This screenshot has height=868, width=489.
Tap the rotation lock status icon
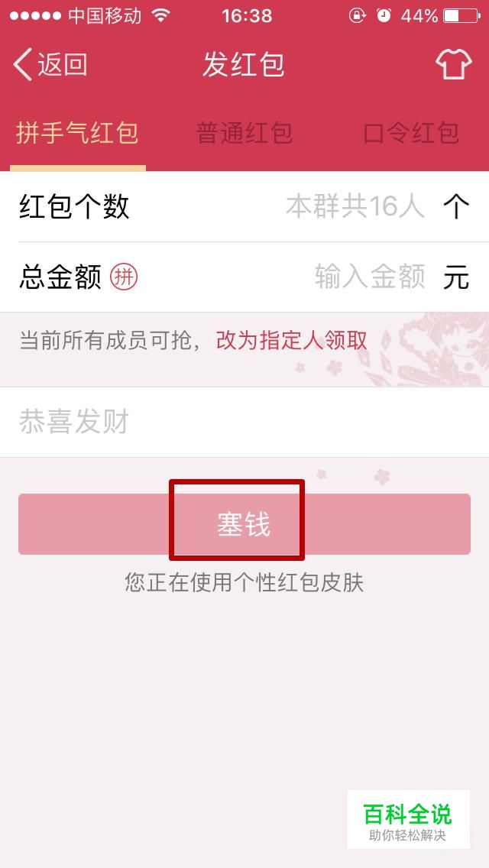(x=357, y=15)
